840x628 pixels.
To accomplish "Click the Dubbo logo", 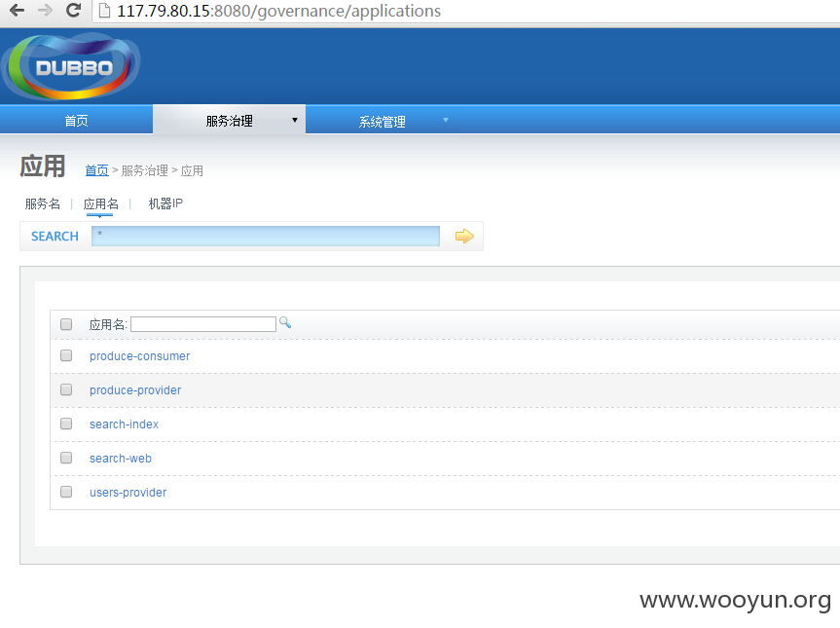I will pos(71,66).
